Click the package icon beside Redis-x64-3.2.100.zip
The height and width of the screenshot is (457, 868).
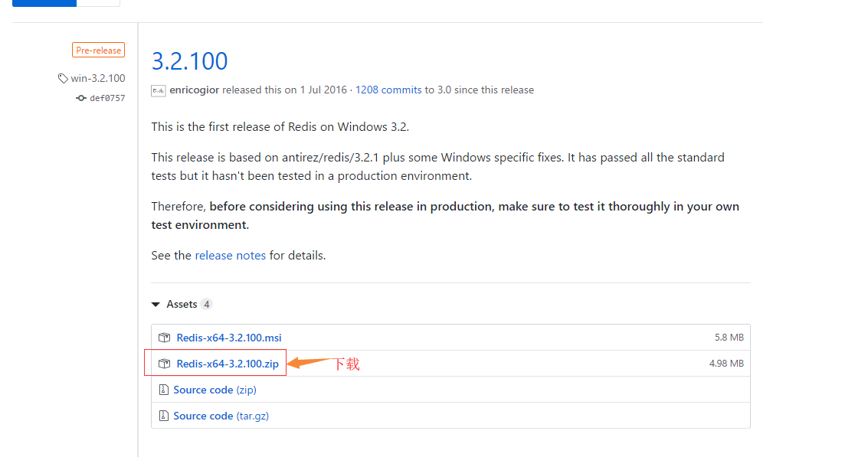164,364
